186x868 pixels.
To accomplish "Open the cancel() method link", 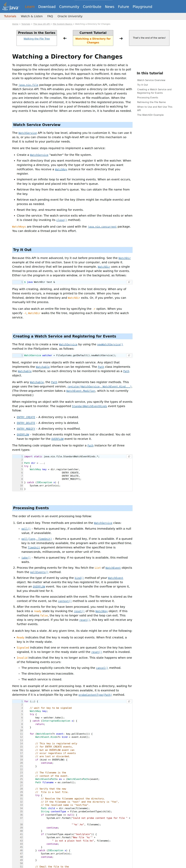I will [x=102, y=668].
